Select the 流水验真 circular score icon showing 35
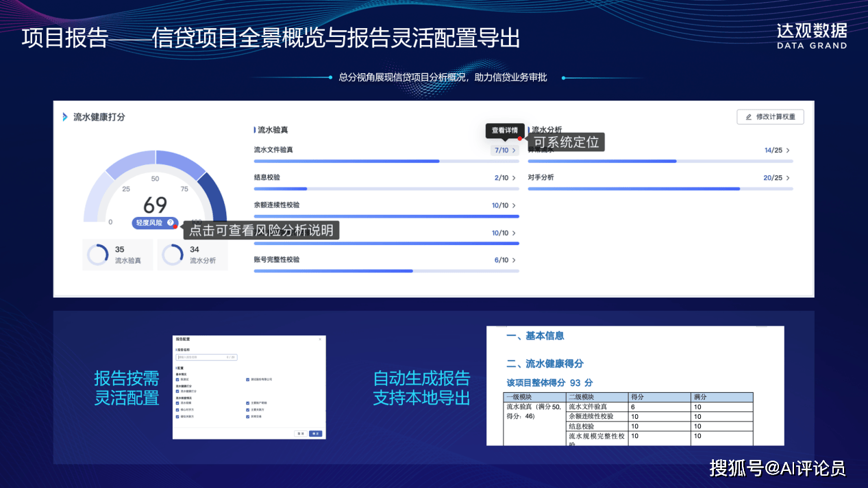The width and height of the screenshot is (868, 488). [98, 254]
